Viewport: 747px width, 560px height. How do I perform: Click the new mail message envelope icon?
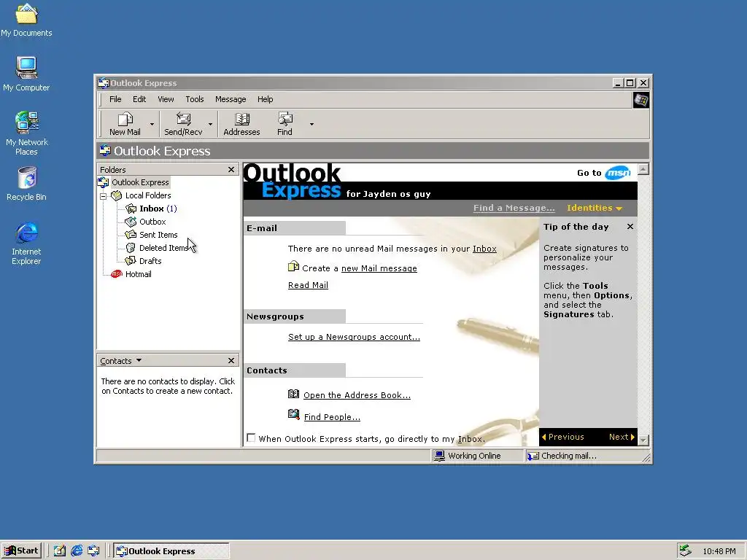(293, 267)
